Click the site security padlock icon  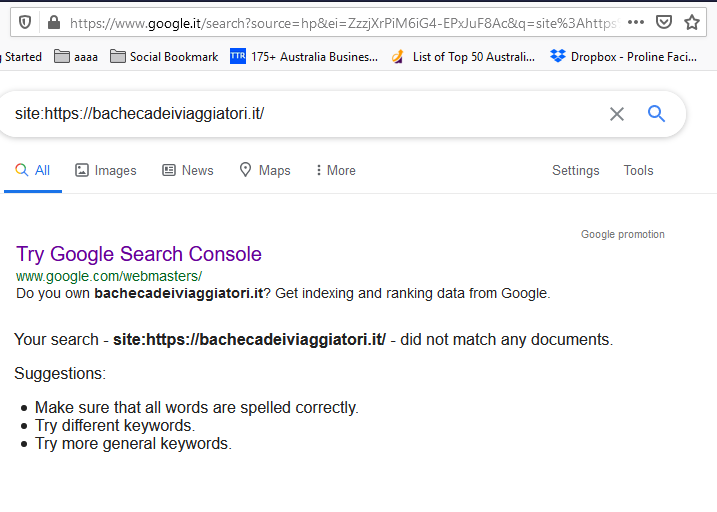tap(54, 22)
